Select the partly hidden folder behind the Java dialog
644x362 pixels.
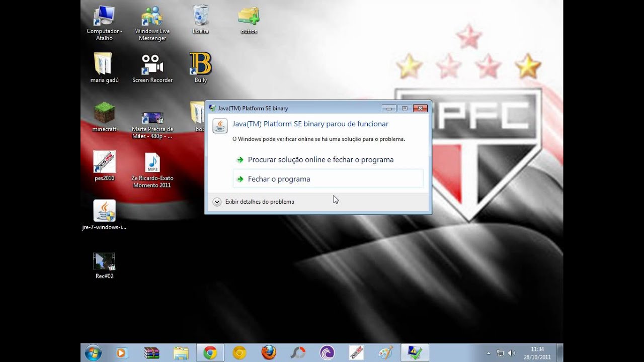click(x=197, y=117)
